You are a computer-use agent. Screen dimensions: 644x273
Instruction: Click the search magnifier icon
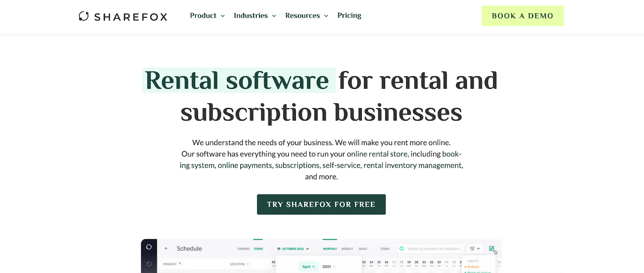[x=401, y=249]
